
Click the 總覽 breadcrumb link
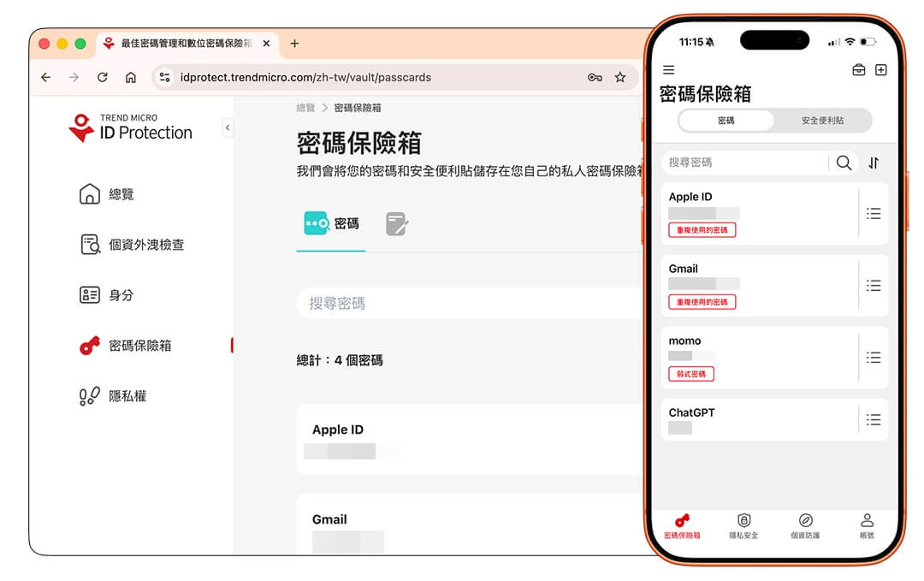[304, 108]
